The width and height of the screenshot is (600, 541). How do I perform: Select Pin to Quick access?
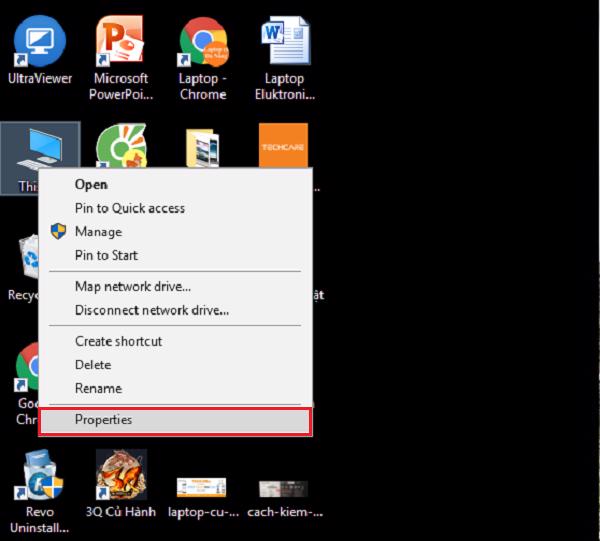(130, 208)
